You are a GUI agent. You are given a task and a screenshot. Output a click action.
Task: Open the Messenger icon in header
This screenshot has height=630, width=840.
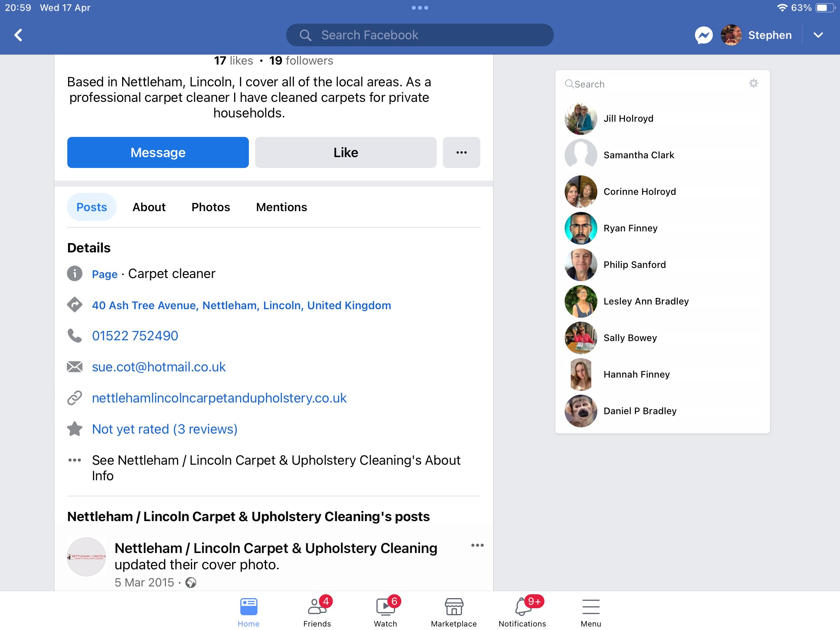(704, 35)
